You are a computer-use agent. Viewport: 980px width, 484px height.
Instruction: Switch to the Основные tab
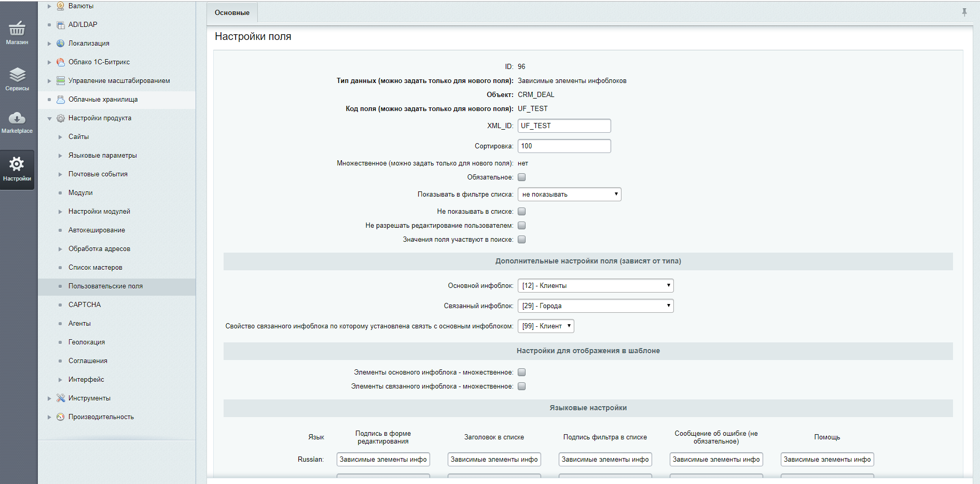tap(232, 12)
